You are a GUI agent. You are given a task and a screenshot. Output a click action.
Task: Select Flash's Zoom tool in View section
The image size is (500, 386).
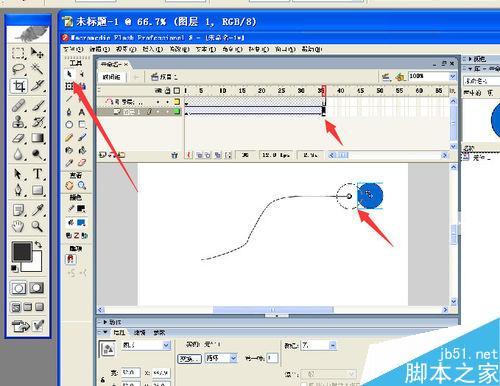(82, 185)
